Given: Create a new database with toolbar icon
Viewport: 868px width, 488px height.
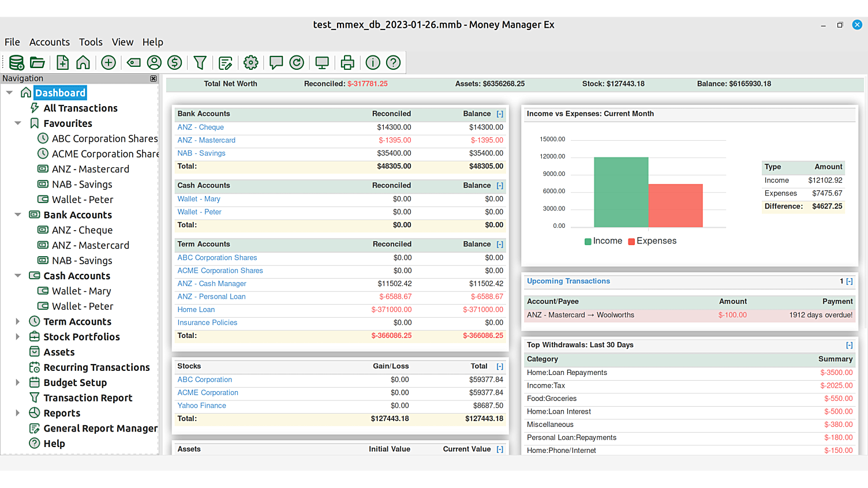Looking at the screenshot, I should 16,62.
